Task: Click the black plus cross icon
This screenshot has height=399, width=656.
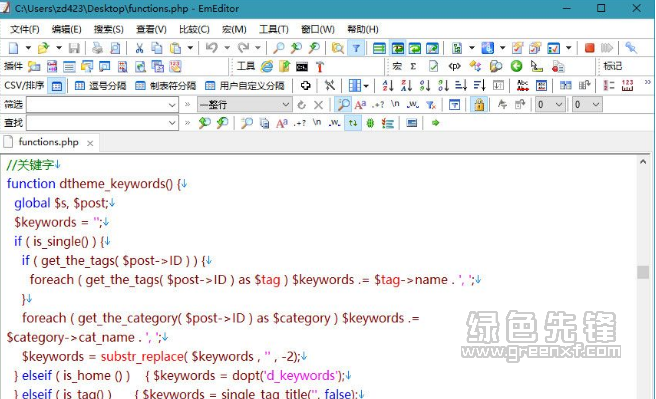Action: (x=305, y=85)
